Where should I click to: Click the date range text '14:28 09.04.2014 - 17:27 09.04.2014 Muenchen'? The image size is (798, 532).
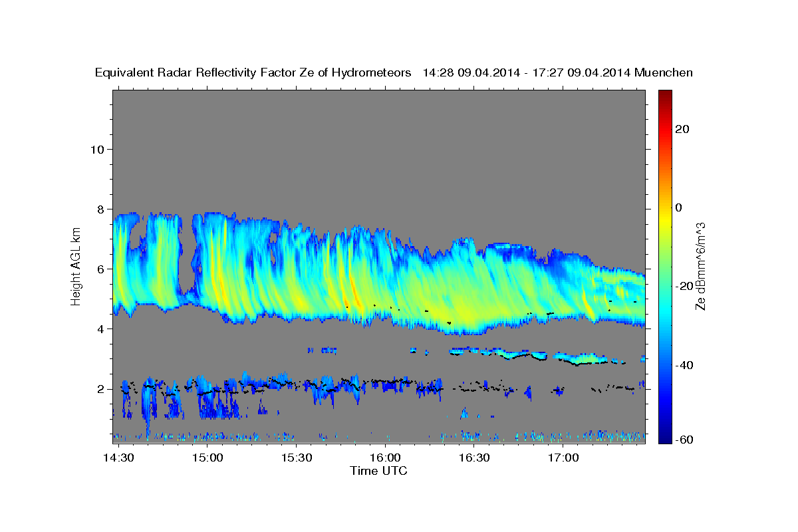pos(558,73)
